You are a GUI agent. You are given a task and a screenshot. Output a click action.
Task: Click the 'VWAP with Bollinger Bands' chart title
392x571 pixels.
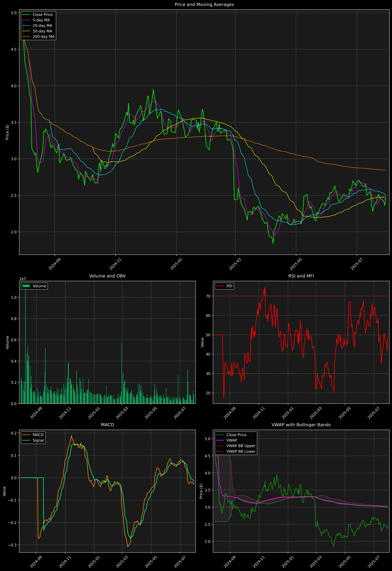click(x=301, y=425)
